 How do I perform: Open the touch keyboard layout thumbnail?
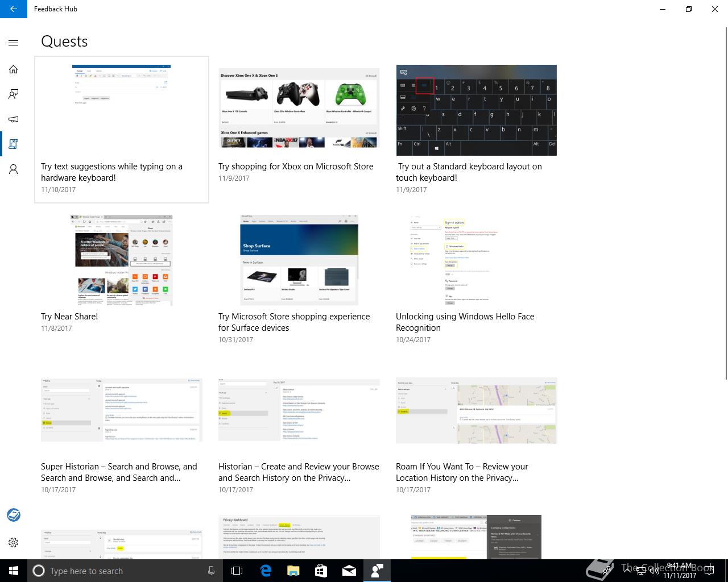476,110
